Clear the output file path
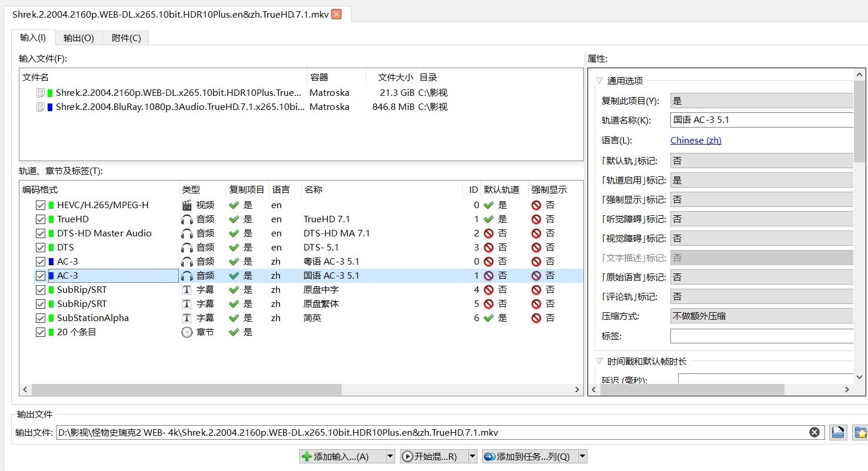This screenshot has height=471, width=868. coord(814,433)
